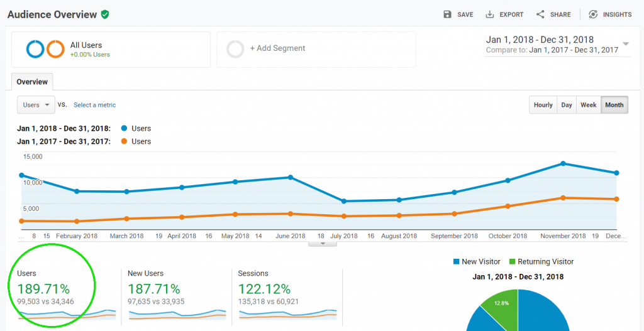This screenshot has height=331, width=644.
Task: Switch the chart to Week view
Action: [588, 105]
